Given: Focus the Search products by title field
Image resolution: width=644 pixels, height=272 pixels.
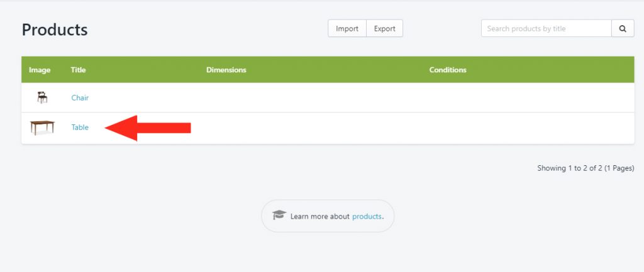Looking at the screenshot, I should tap(547, 29).
